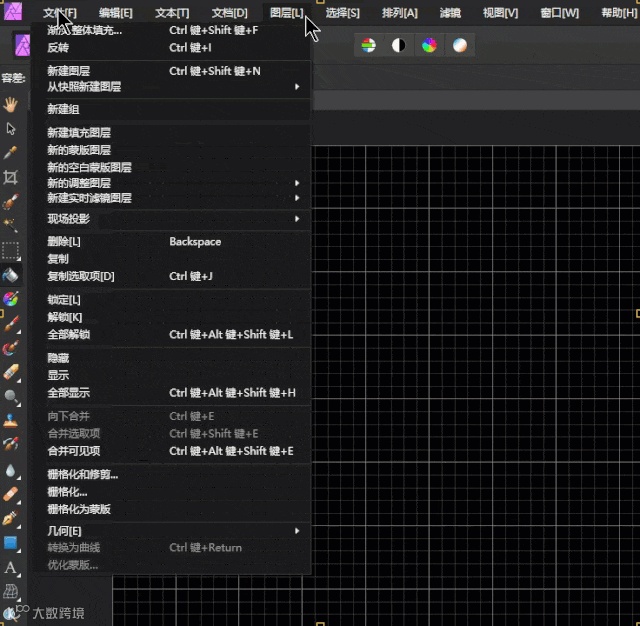Select the Healing Brush band-aid tool
640x626 pixels.
[x=10, y=494]
